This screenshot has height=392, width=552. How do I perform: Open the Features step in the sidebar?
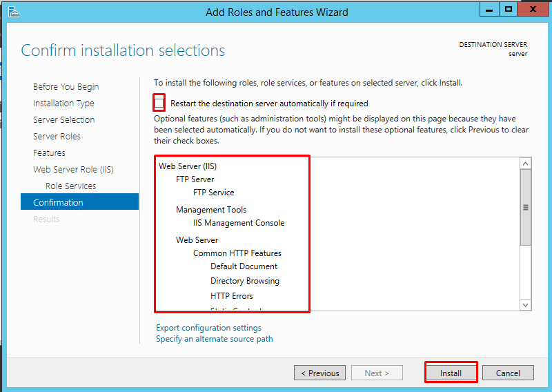point(49,153)
